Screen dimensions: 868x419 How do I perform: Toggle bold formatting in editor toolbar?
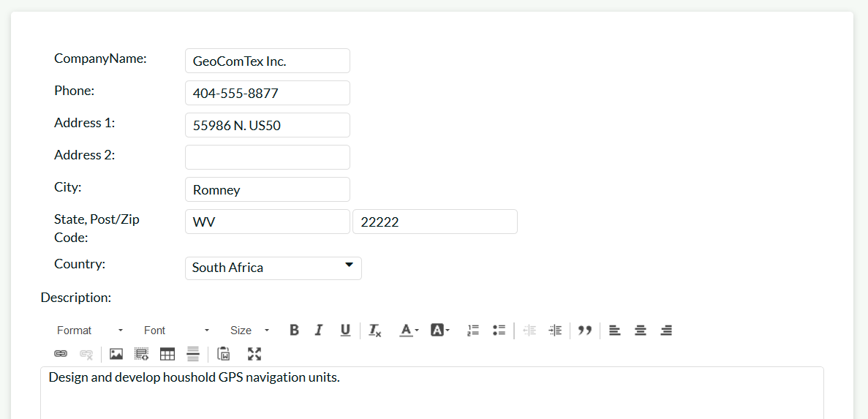[x=294, y=331]
